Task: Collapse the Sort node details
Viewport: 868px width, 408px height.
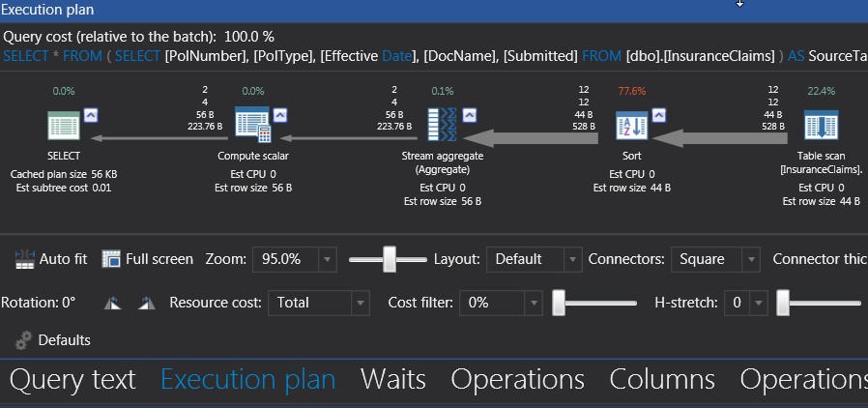Action: [x=660, y=115]
